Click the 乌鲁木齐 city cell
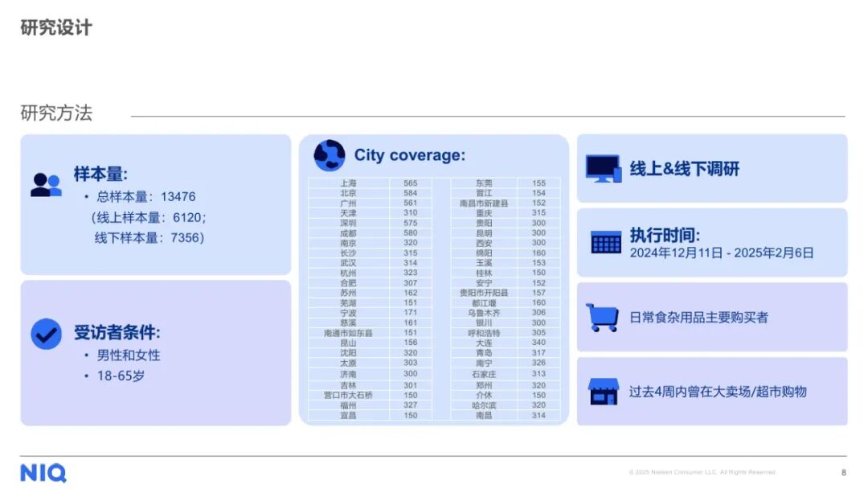868x489 pixels. click(x=484, y=313)
